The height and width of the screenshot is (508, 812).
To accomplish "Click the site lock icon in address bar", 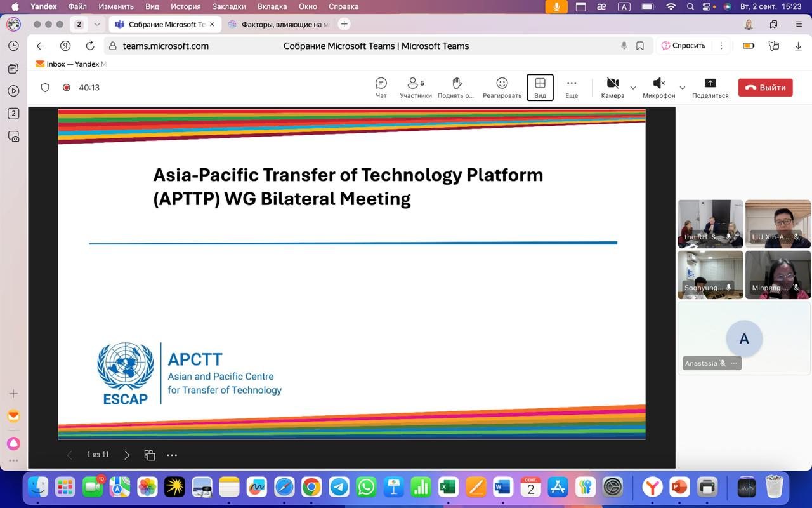I will click(113, 46).
